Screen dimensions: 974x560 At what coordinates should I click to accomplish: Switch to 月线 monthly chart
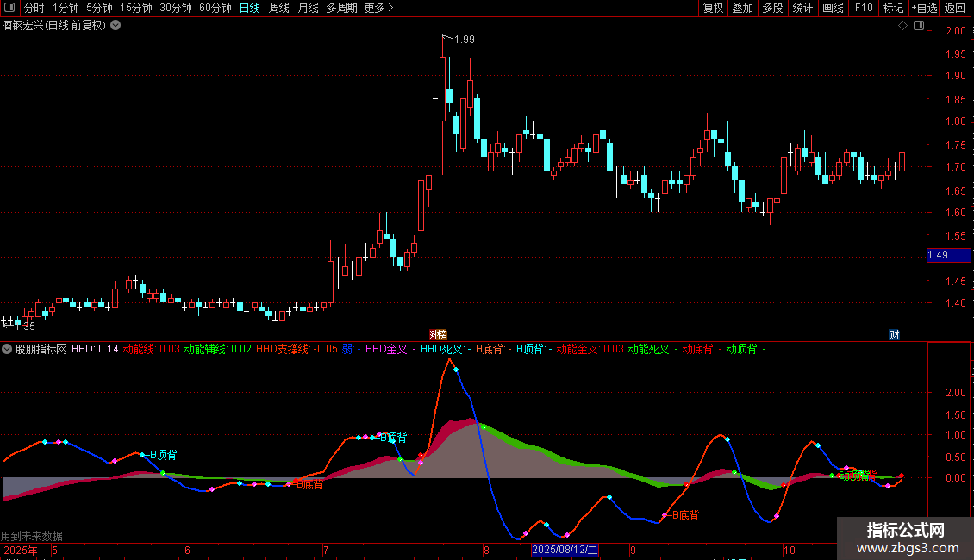coord(308,8)
